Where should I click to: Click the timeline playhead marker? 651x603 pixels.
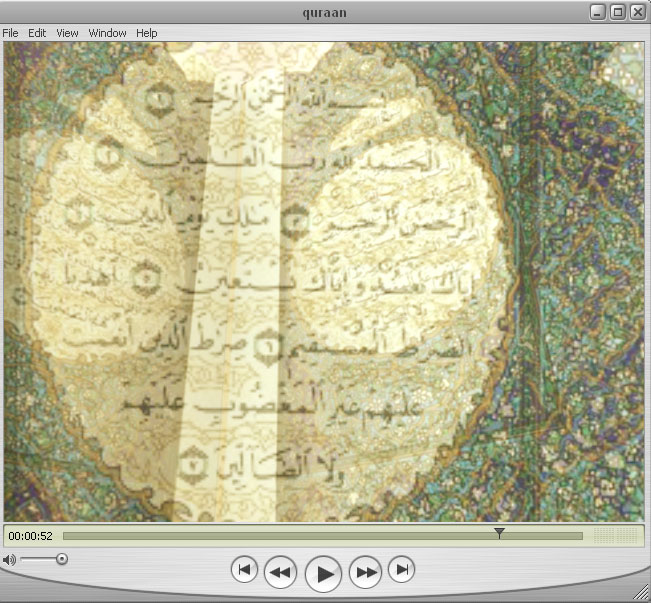pyautogui.click(x=499, y=532)
